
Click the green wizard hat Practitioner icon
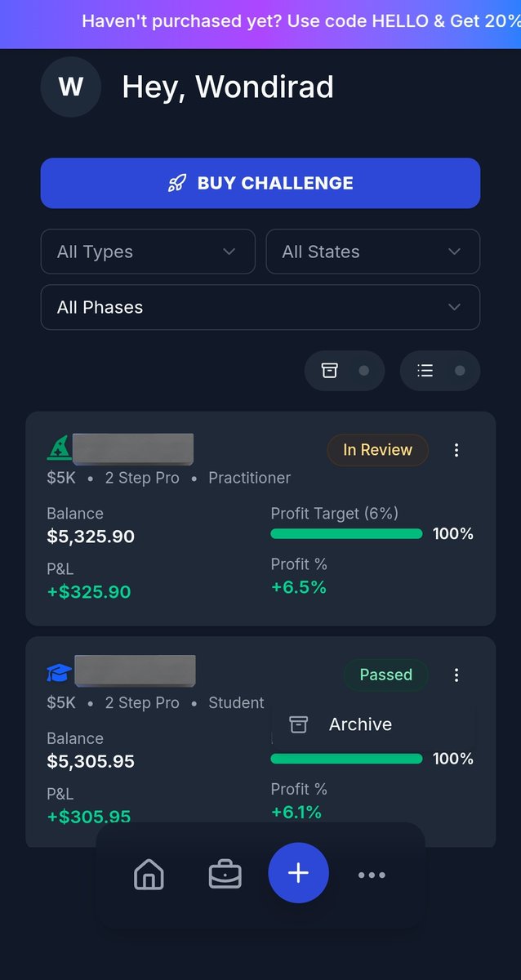(x=59, y=448)
